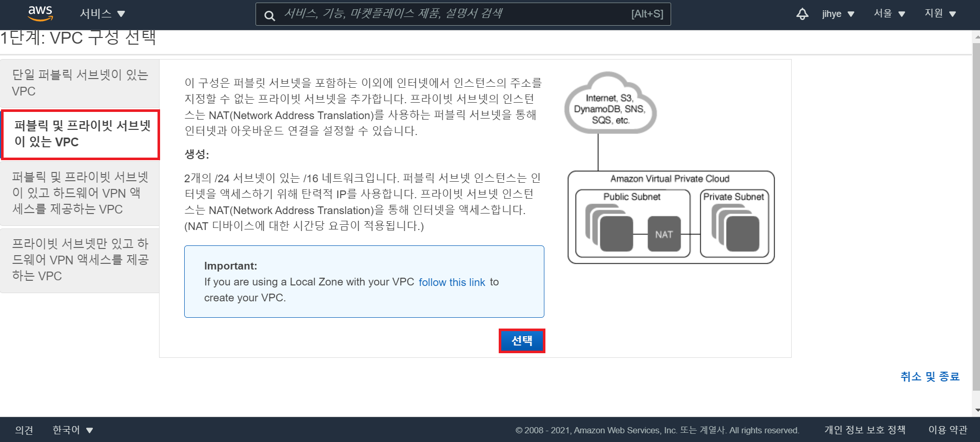Click the '1단계: VPC 구성 선택' heading

[78, 37]
